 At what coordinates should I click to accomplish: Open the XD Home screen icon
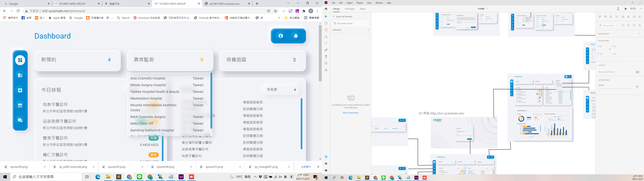pos(326,9)
